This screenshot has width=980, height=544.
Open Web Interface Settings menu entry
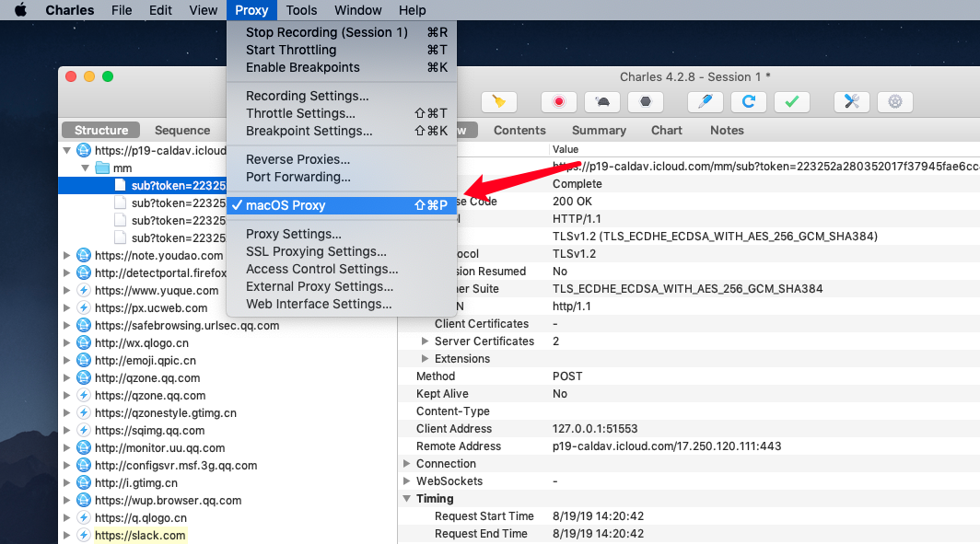(341, 304)
